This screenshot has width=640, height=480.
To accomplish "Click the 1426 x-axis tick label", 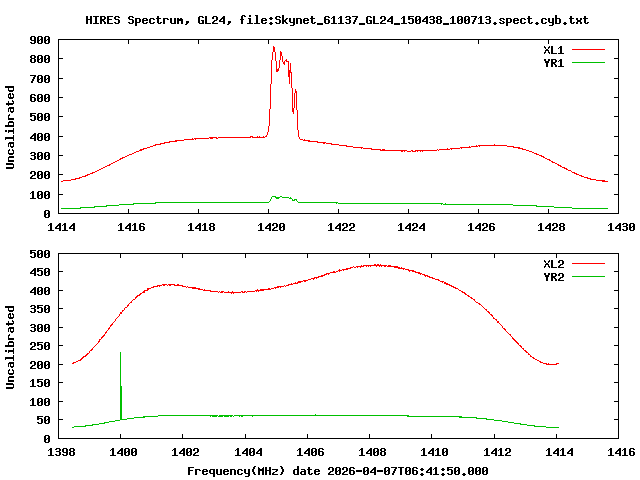I will [481, 227].
